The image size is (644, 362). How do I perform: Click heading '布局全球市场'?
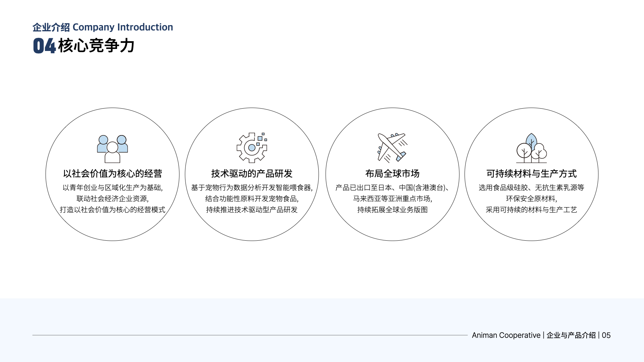coord(392,174)
